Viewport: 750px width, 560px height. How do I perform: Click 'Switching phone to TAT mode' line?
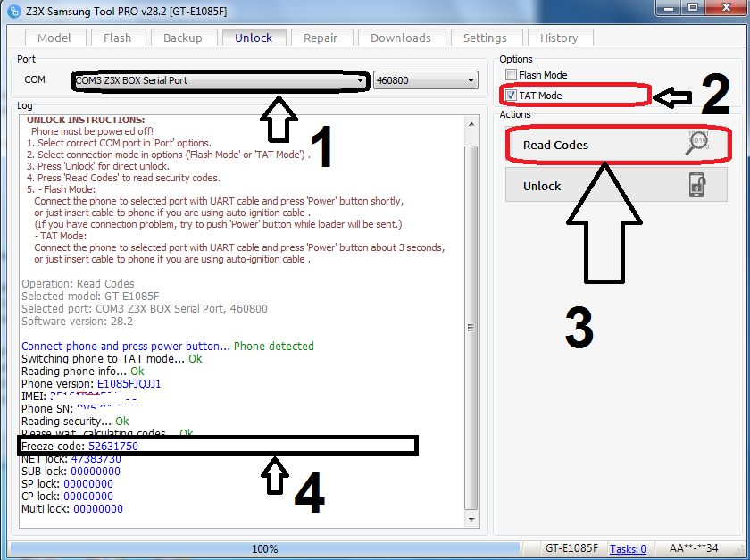[112, 358]
